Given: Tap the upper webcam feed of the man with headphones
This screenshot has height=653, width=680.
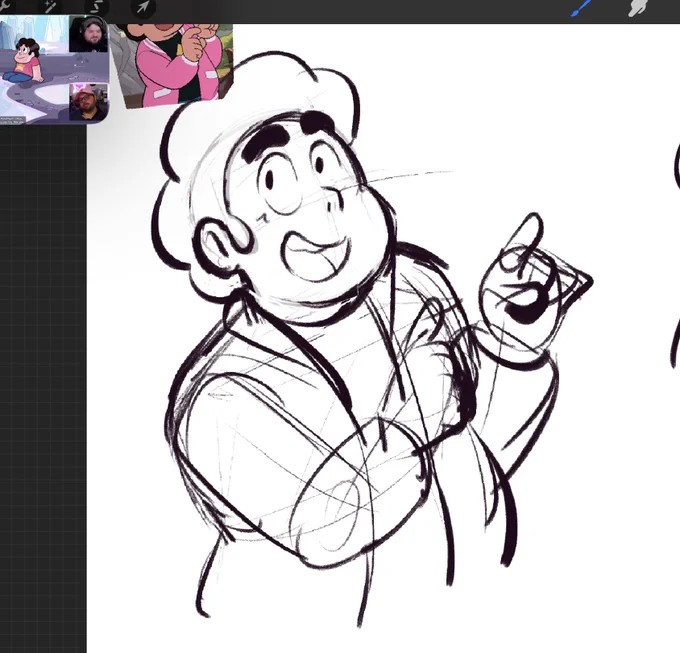Looking at the screenshot, I should point(88,35).
